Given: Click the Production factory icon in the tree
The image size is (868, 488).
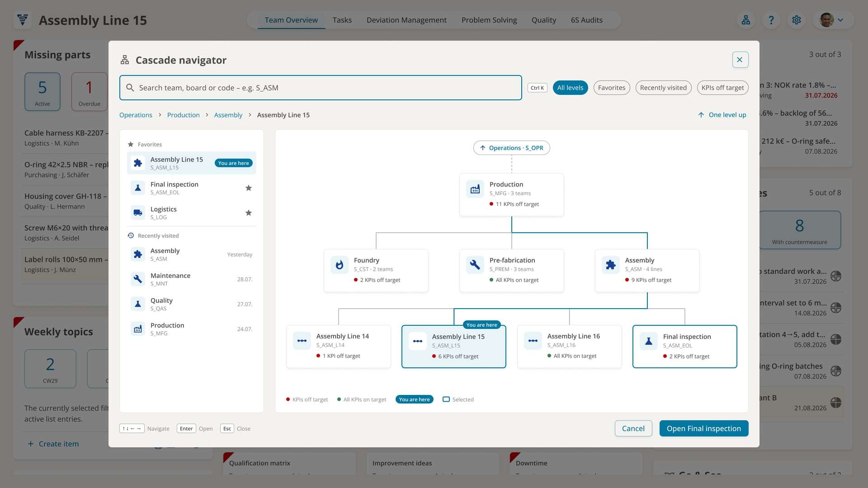Looking at the screenshot, I should pyautogui.click(x=475, y=189).
